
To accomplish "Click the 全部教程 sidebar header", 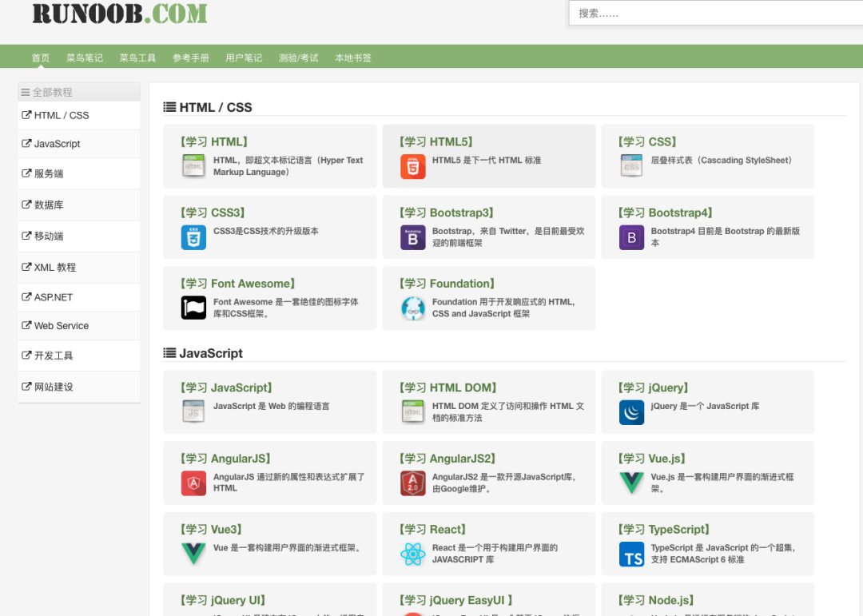I will [78, 92].
